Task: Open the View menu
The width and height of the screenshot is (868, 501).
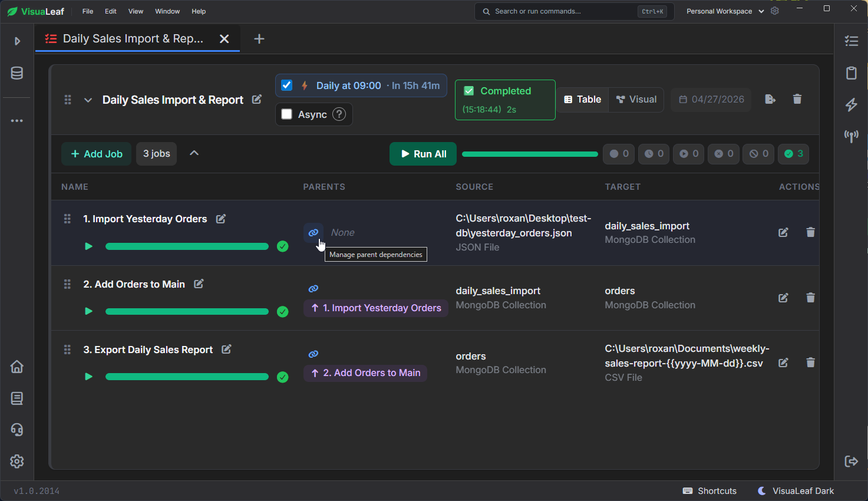Action: [x=136, y=11]
